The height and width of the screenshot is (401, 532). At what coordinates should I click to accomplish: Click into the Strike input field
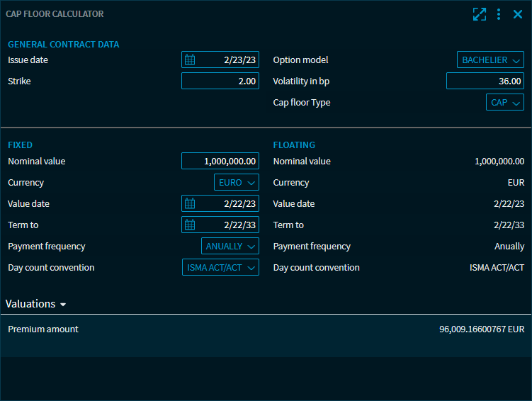[220, 81]
